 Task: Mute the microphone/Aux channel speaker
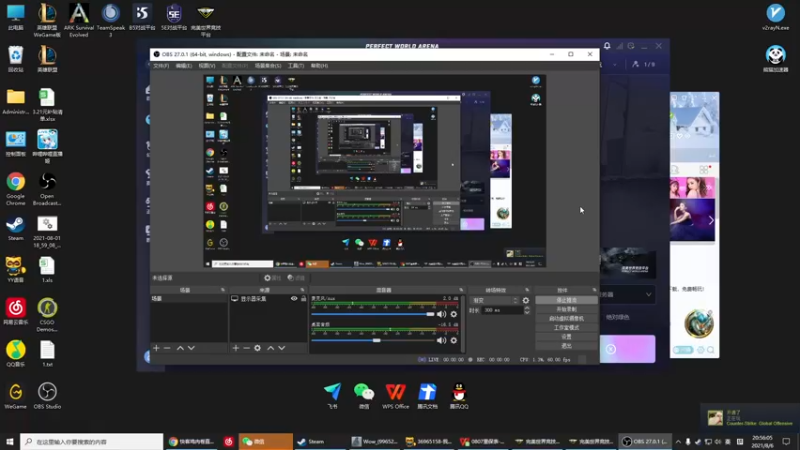click(441, 314)
